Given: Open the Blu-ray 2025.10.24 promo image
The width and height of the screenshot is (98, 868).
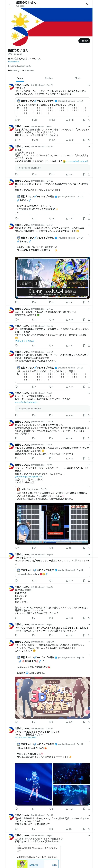Looking at the screenshot, I should tap(52, 278).
